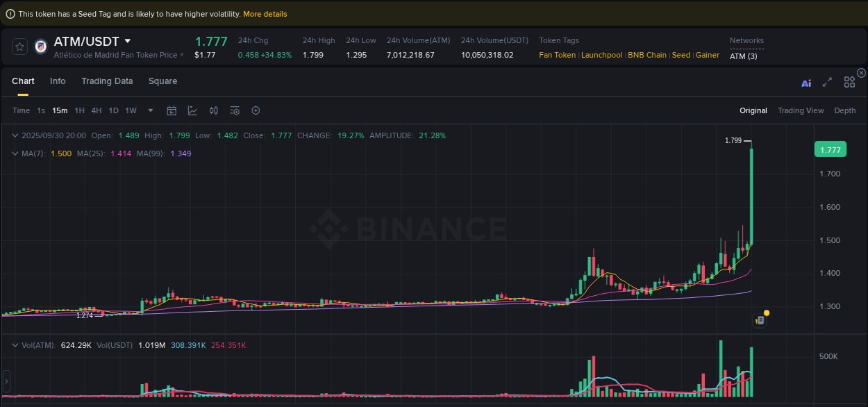Click the Launchpool token tag
The height and width of the screenshot is (407, 868).
pyautogui.click(x=601, y=55)
